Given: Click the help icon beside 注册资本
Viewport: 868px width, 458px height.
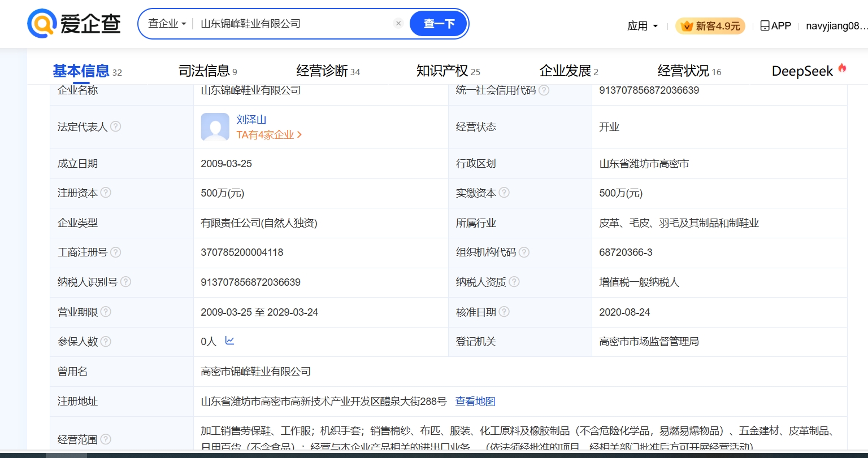Looking at the screenshot, I should (106, 193).
